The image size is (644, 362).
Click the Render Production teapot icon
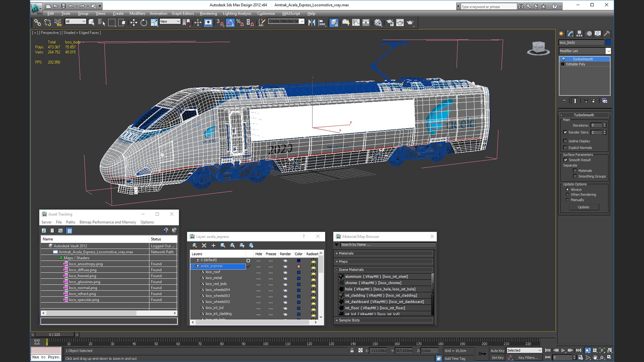pyautogui.click(x=410, y=22)
